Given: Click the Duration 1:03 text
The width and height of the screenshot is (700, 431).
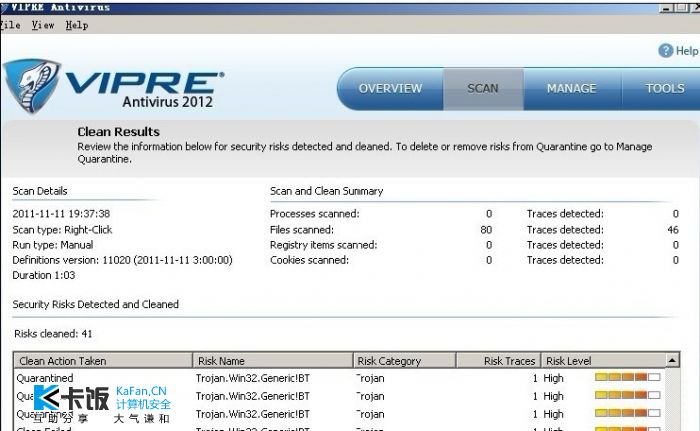Looking at the screenshot, I should 44,275.
